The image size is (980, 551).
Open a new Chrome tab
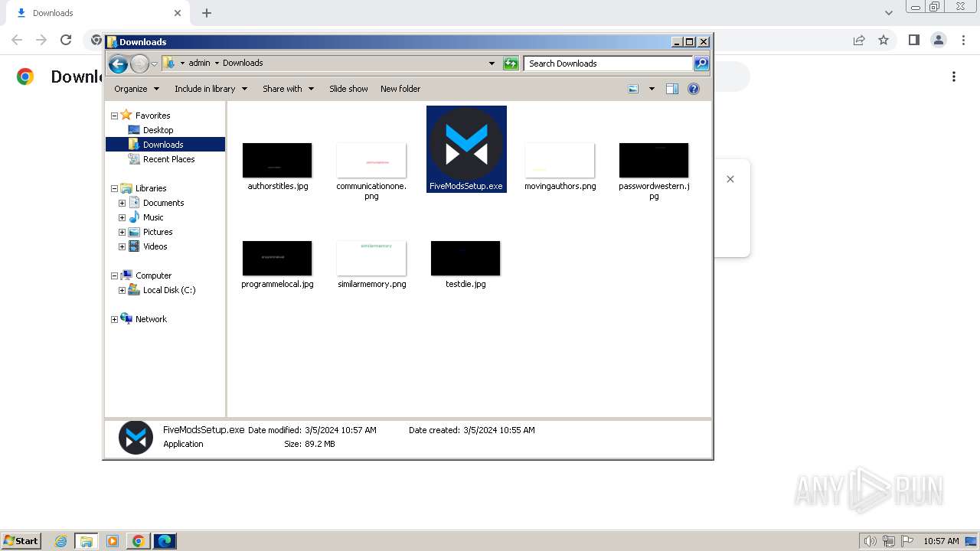(x=207, y=13)
